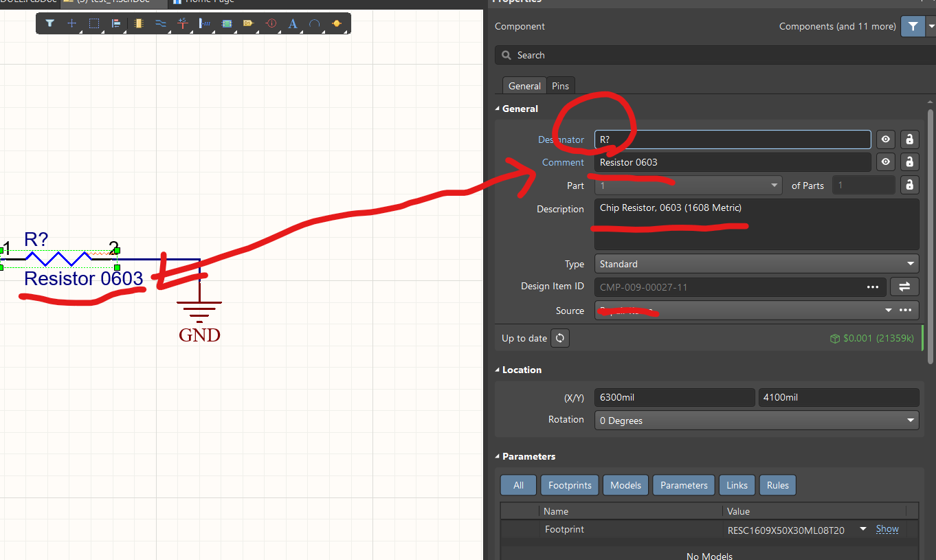Collapse the Location section
936x560 pixels.
point(498,370)
